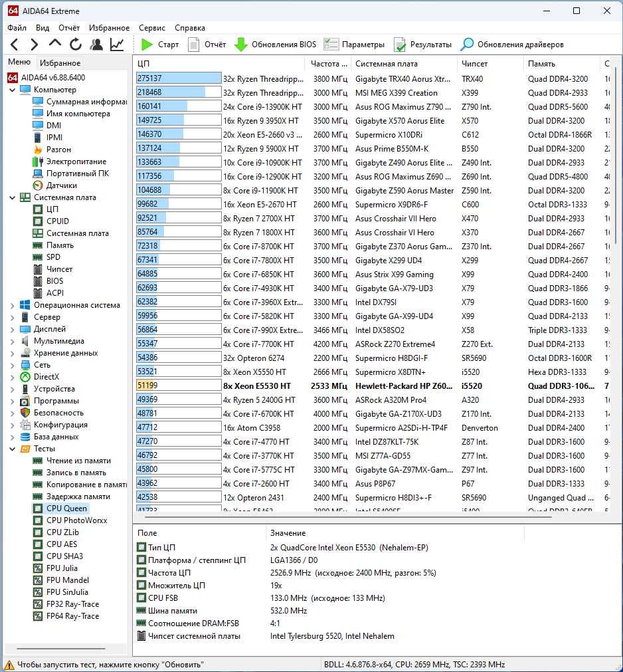Go up one level with up arrow icon
This screenshot has height=672, width=623.
pos(55,43)
